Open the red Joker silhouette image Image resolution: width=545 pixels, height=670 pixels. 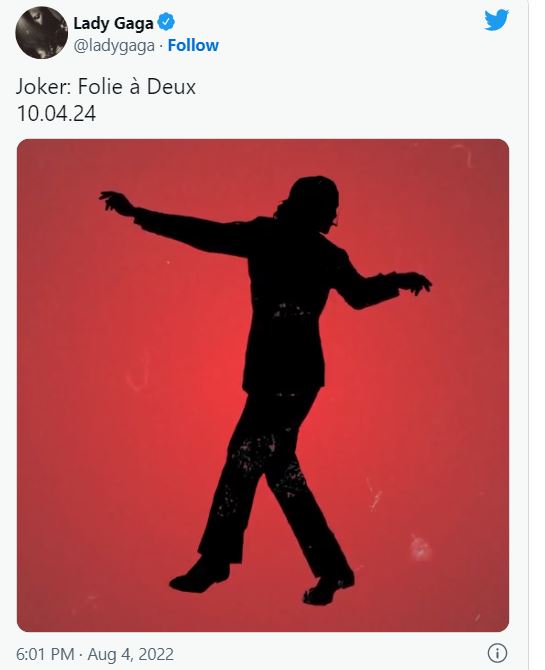pyautogui.click(x=263, y=385)
